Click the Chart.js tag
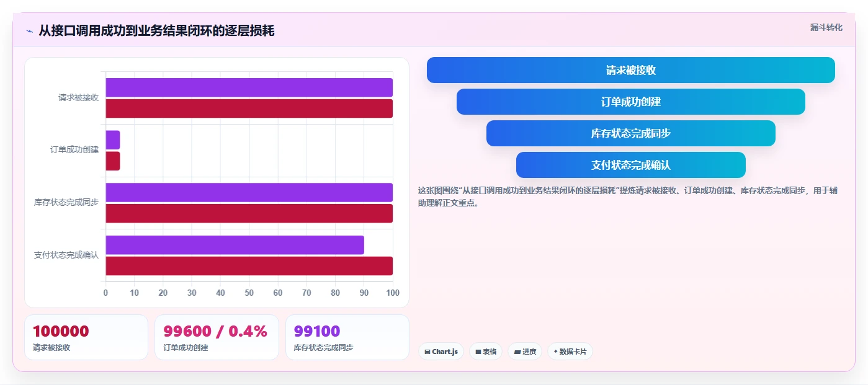The image size is (868, 385). 441,352
